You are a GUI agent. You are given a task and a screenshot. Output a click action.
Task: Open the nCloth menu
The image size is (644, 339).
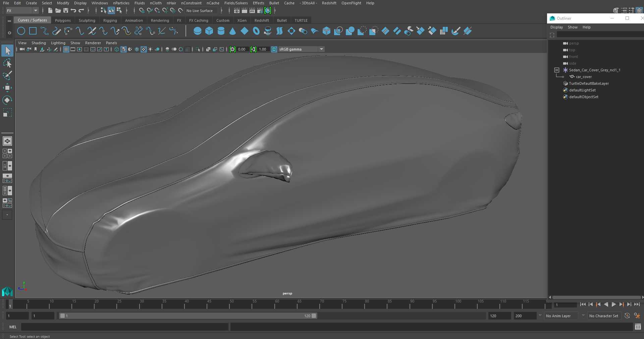[156, 3]
